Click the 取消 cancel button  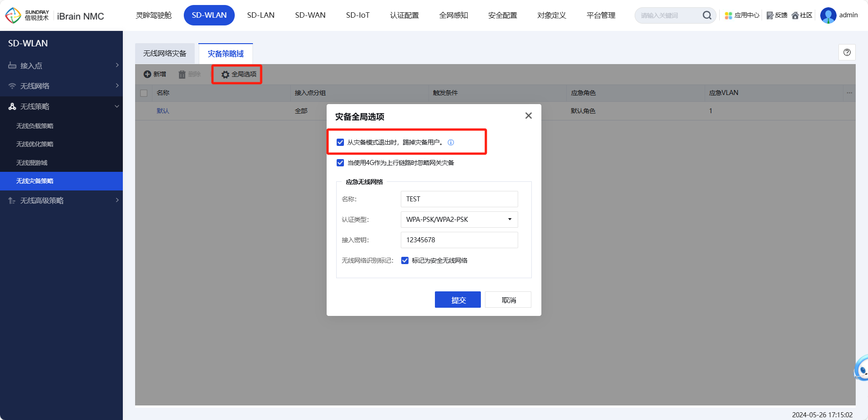pyautogui.click(x=508, y=300)
